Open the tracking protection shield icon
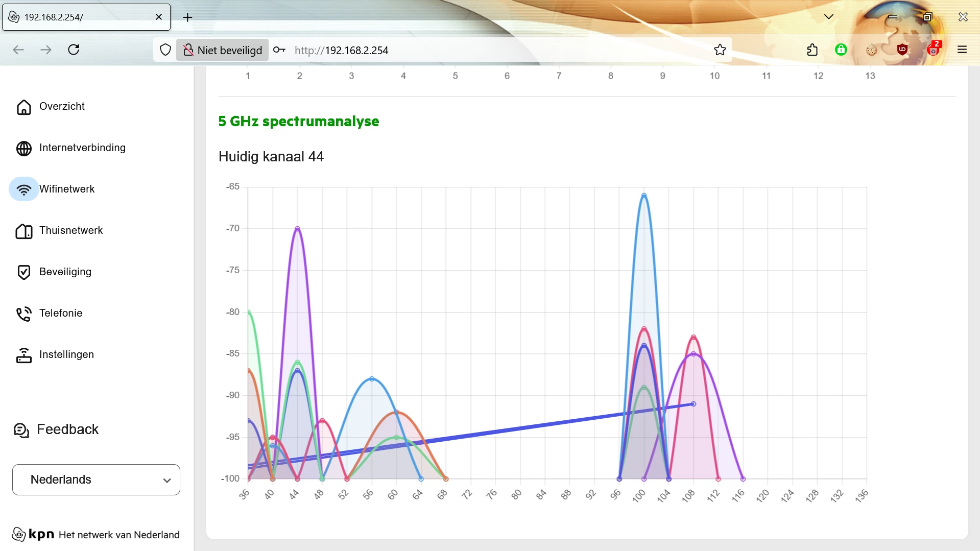The width and height of the screenshot is (980, 551). coord(165,50)
